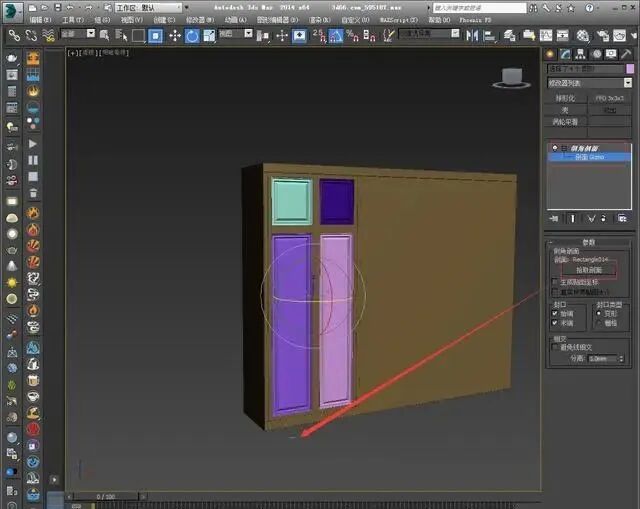Switch to the Motion command panel tab
Viewport: 640px width, 509px height.
(x=596, y=54)
